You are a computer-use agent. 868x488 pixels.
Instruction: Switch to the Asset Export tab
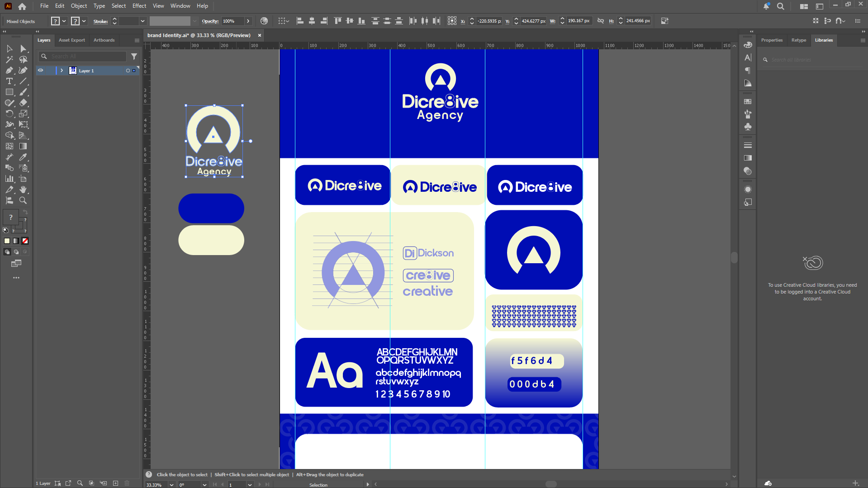(x=71, y=40)
